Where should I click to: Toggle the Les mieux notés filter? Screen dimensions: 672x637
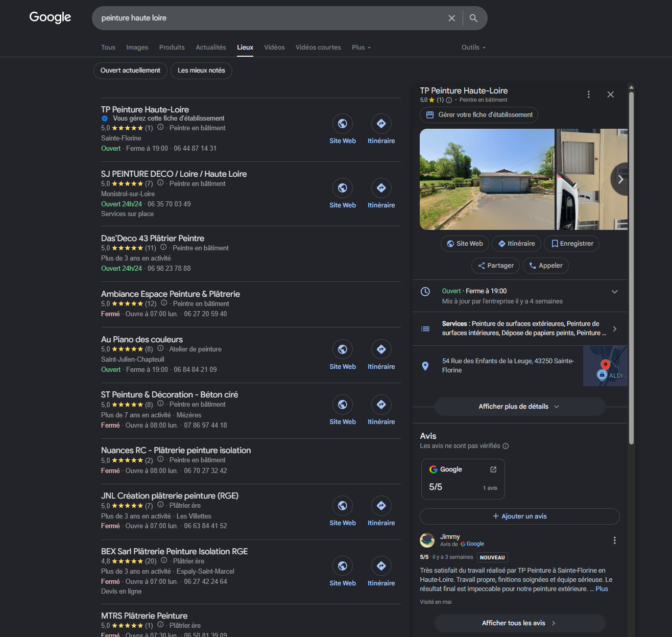(201, 70)
